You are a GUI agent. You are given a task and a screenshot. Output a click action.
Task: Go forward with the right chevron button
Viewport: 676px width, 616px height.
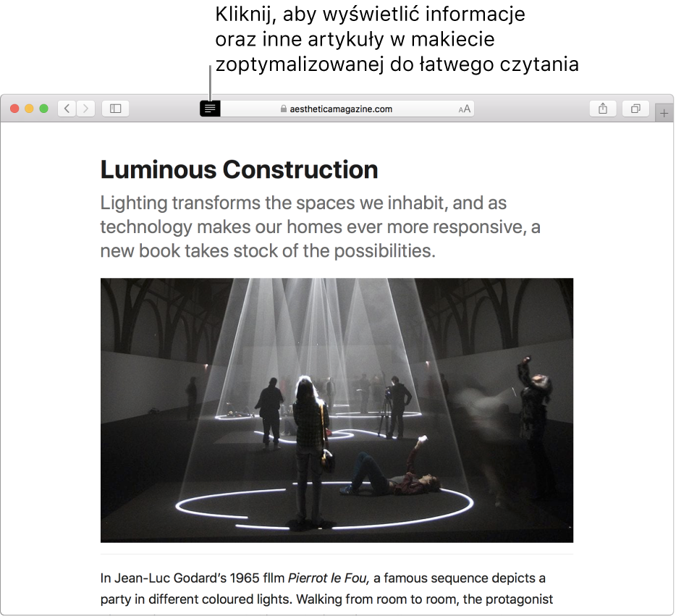[x=86, y=108]
